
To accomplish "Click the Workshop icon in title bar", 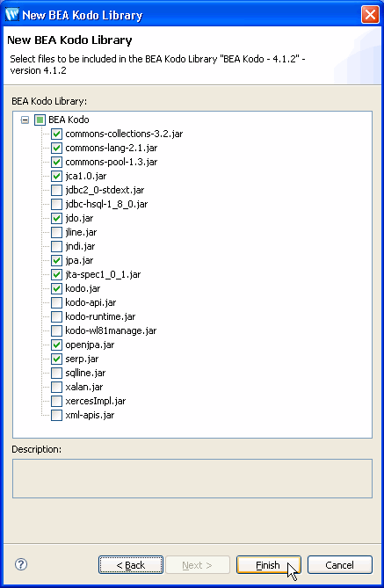I will pos(12,15).
